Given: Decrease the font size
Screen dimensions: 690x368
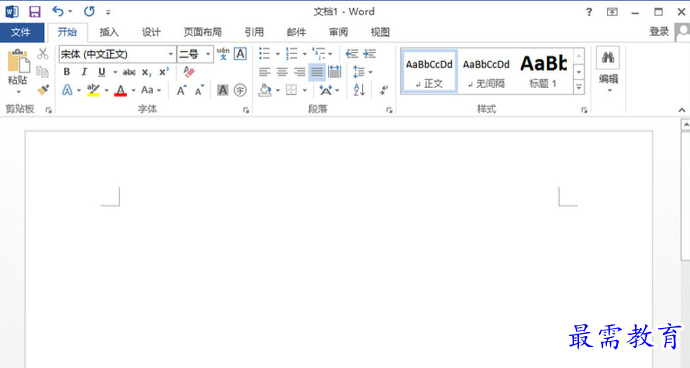Looking at the screenshot, I should coord(199,90).
